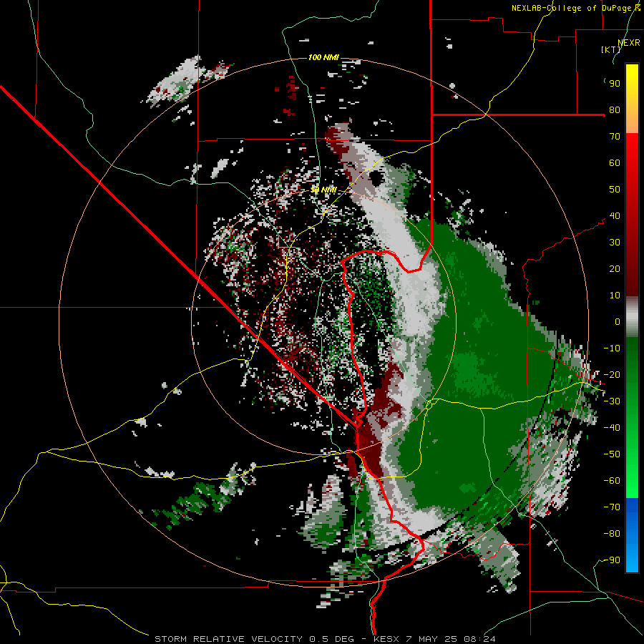The image size is (644, 644).
Task: Click the positive 70 scale value
Action: pos(615,137)
